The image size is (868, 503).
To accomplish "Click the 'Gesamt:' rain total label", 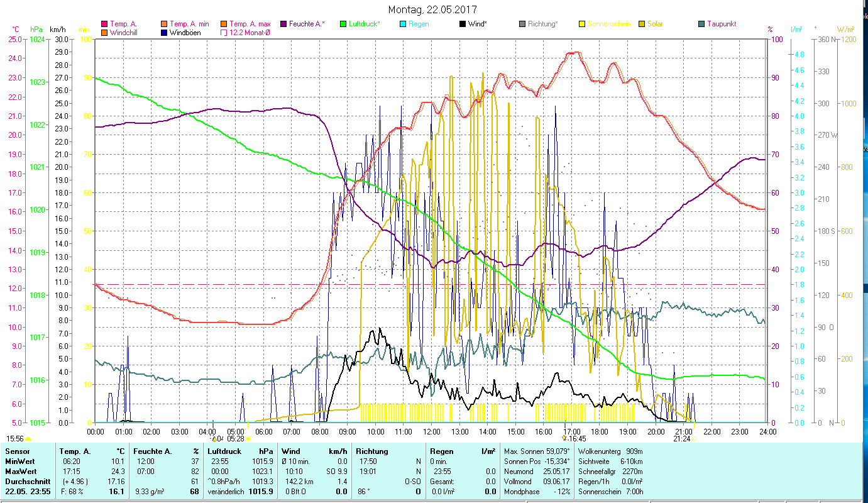I will click(442, 481).
